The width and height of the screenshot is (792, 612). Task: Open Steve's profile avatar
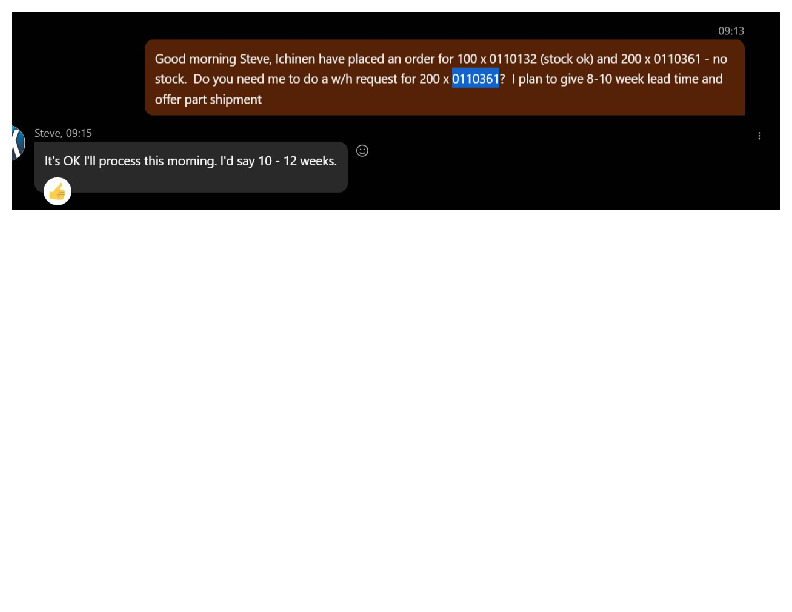coord(18,143)
